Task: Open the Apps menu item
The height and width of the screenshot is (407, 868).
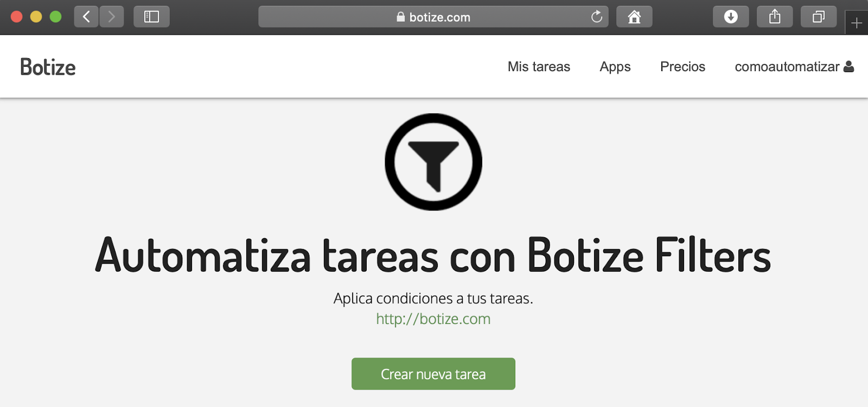Action: (x=615, y=67)
